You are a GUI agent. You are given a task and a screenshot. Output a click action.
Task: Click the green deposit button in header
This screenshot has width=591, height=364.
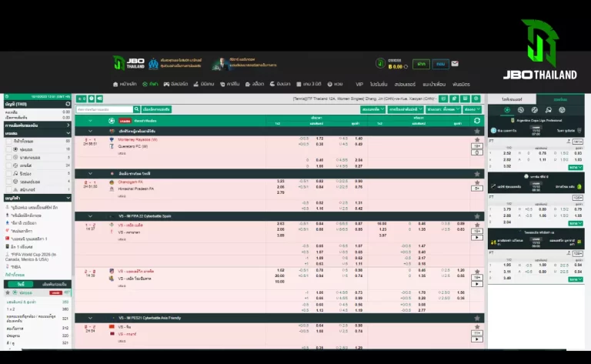click(421, 64)
